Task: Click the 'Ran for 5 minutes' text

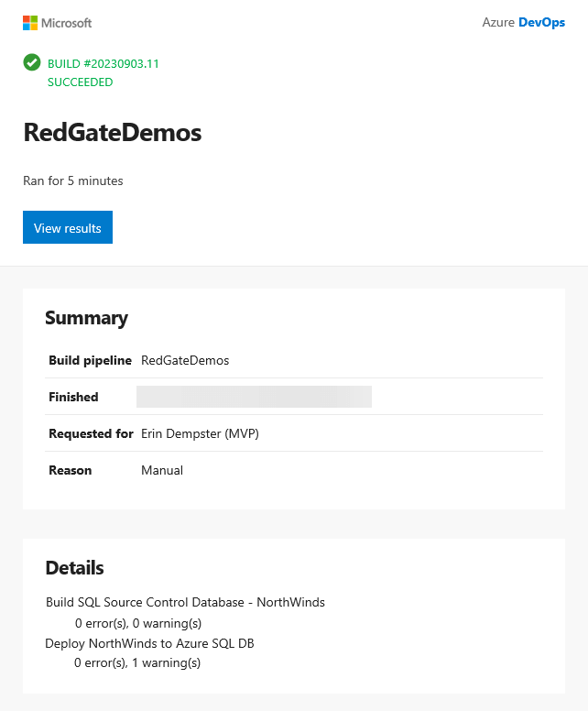Action: pos(73,180)
